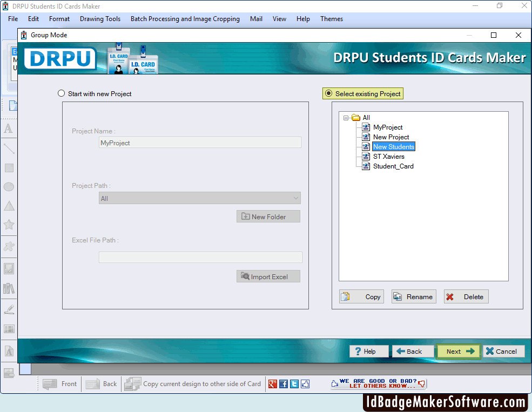Select ST Xaviers in the project tree

(389, 157)
